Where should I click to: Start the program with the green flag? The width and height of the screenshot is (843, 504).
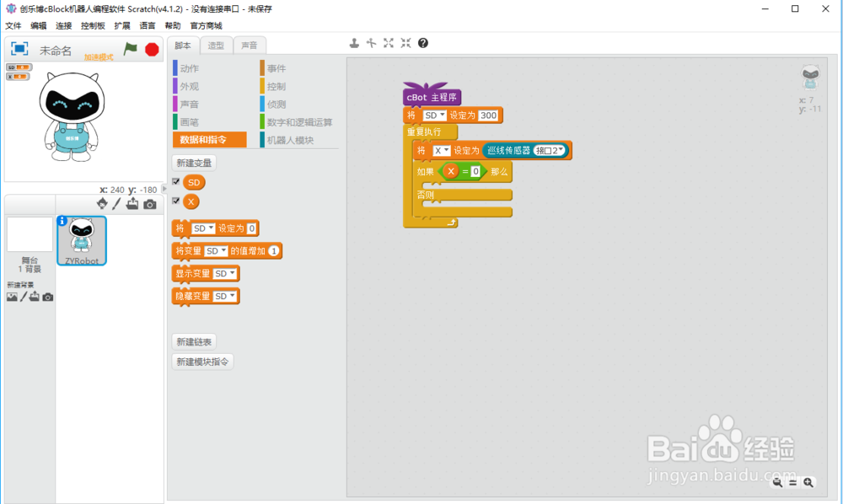click(x=131, y=51)
